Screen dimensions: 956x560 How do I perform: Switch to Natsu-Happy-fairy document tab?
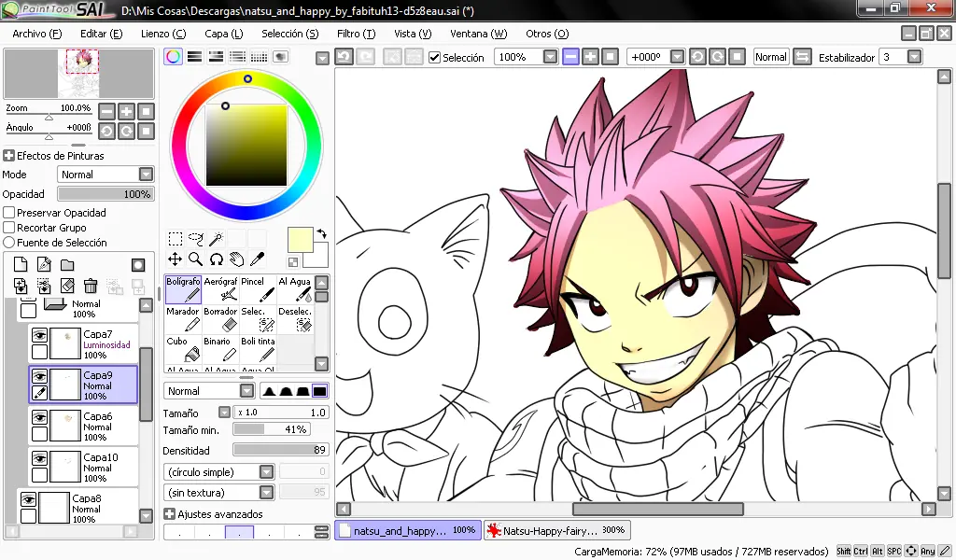(x=557, y=530)
